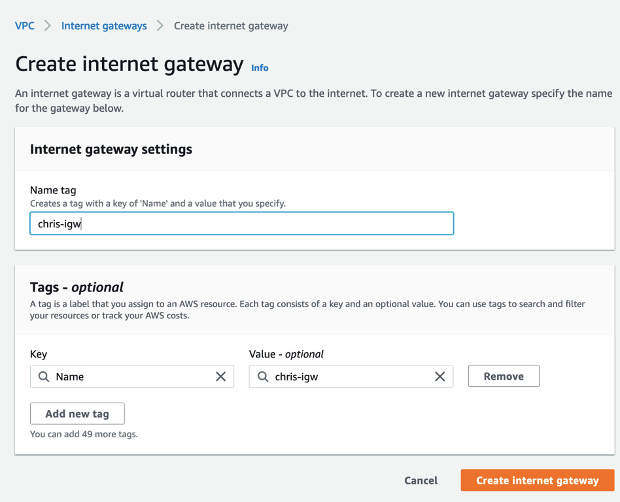
Task: Open the Info link beside title
Action: pos(260,68)
